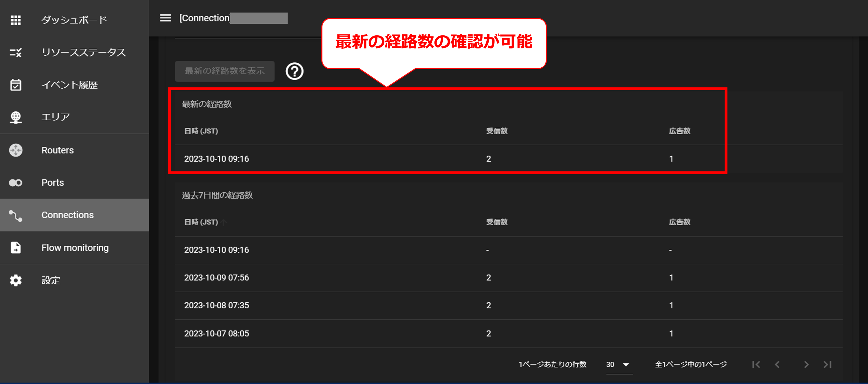Click the help question mark icon
This screenshot has height=384, width=868.
click(x=295, y=72)
